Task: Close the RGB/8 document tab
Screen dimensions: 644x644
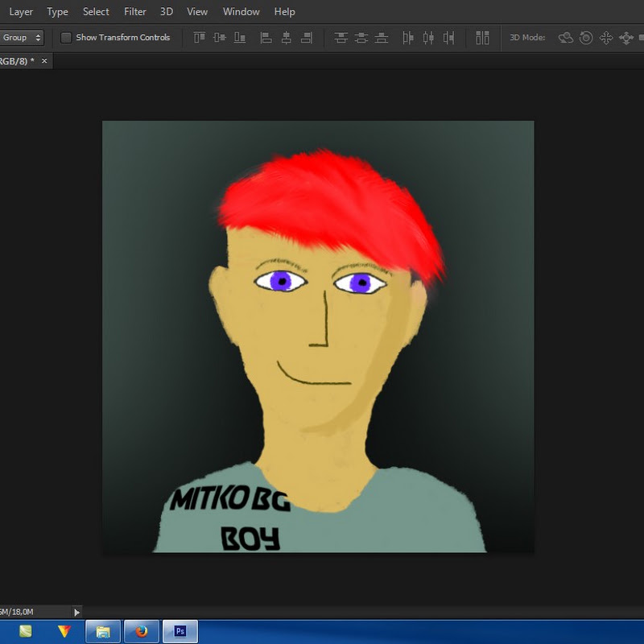Action: click(x=44, y=61)
